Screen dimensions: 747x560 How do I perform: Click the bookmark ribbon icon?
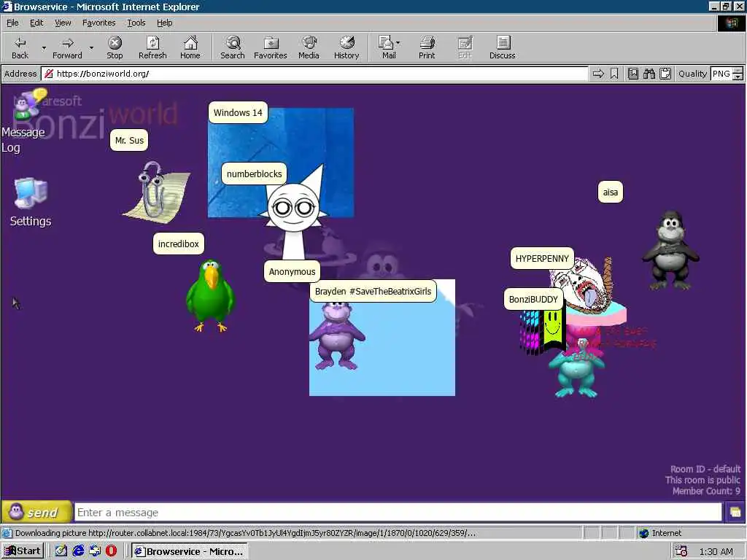(614, 74)
